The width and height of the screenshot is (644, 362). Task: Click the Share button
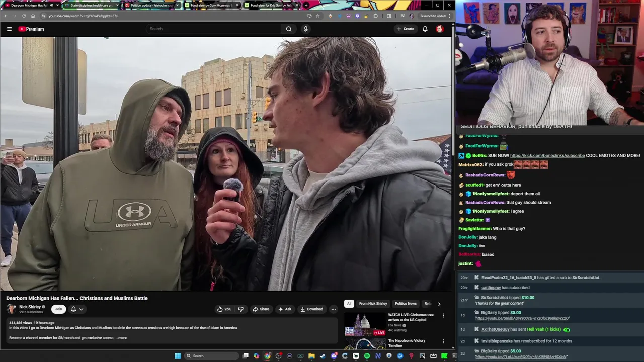click(x=261, y=309)
